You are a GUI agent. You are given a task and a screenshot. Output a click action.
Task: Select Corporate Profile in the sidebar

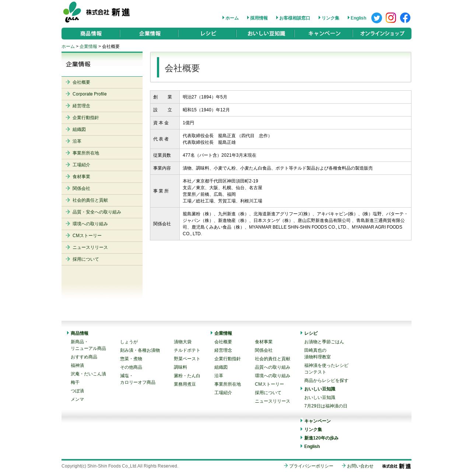click(x=102, y=94)
